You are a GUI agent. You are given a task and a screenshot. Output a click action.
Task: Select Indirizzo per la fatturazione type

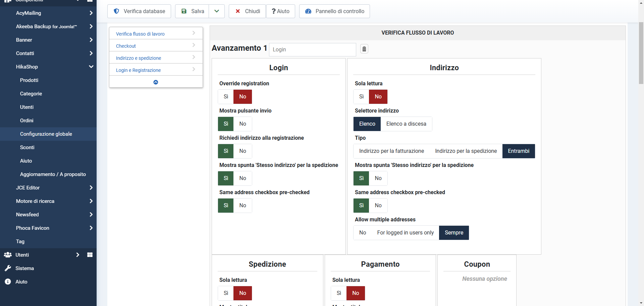point(391,151)
